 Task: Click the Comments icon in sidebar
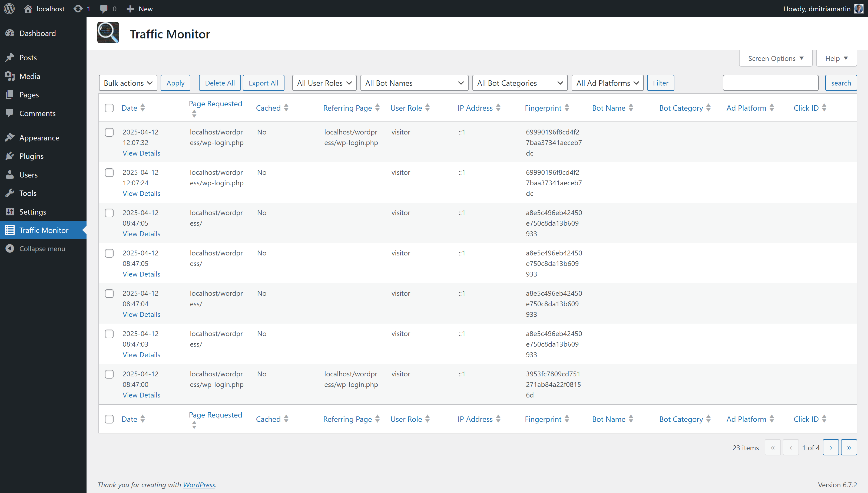[10, 113]
